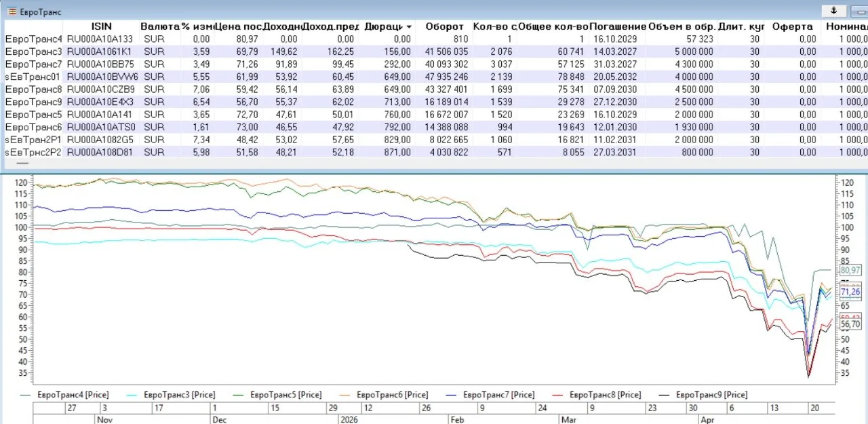This screenshot has height=424, width=868.
Task: Sort by the Валюта column header
Action: coord(159,26)
